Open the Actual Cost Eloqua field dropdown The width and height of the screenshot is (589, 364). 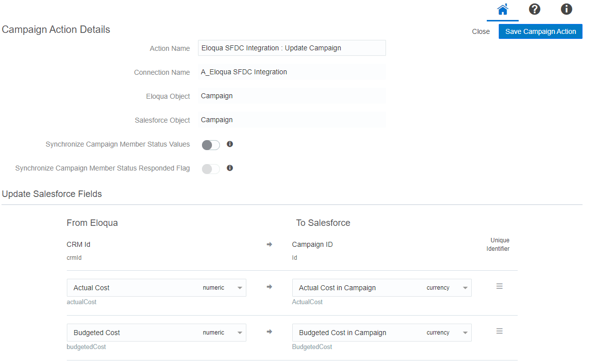tap(240, 288)
